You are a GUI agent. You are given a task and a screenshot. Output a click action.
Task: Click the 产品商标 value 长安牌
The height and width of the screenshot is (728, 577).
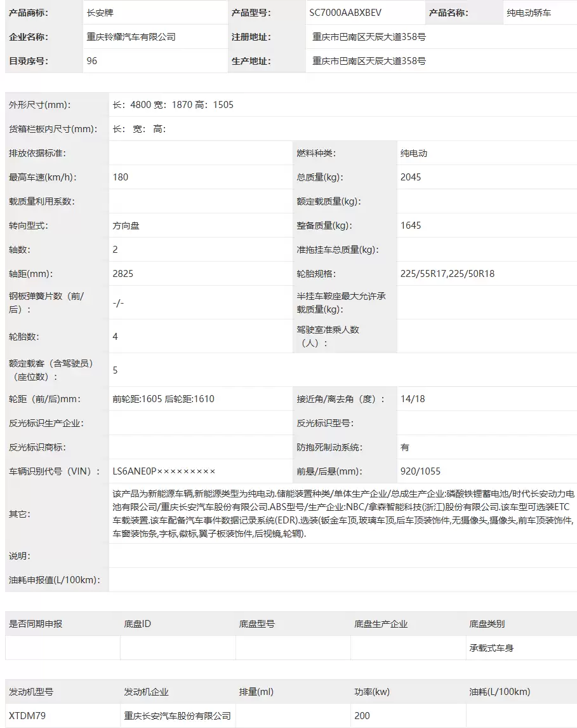100,13
